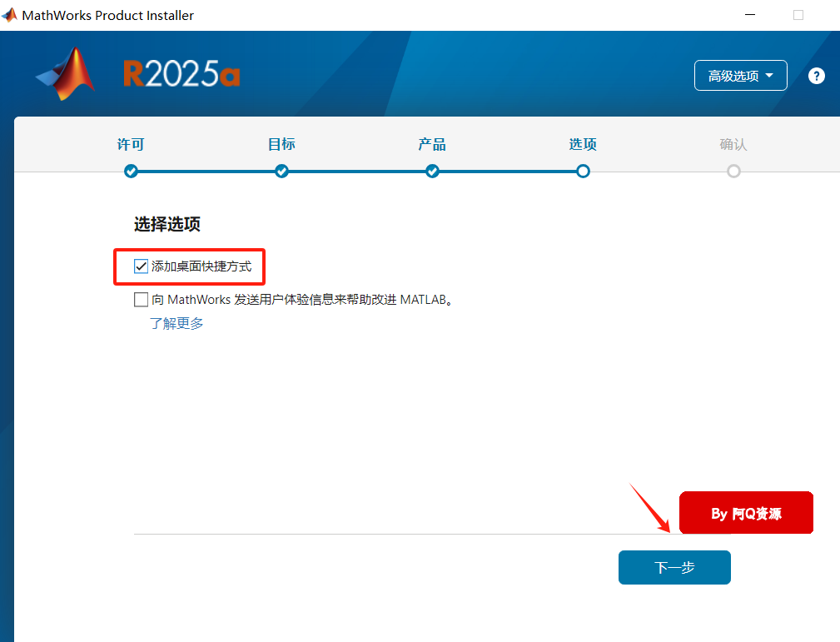Select the 目标 step label
The image size is (840, 642).
click(281, 144)
